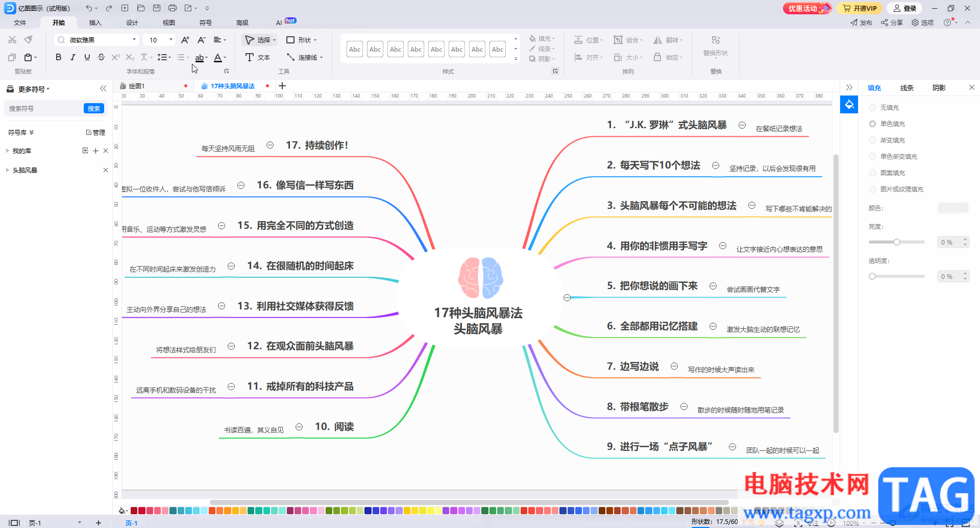Click the Undo arrow in title bar
The width and height of the screenshot is (980, 528).
click(x=89, y=8)
